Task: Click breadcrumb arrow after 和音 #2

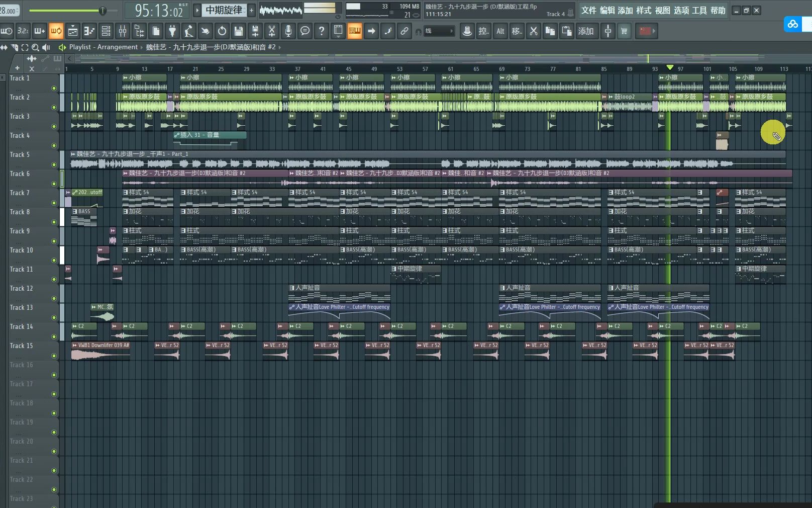Action: click(280, 47)
